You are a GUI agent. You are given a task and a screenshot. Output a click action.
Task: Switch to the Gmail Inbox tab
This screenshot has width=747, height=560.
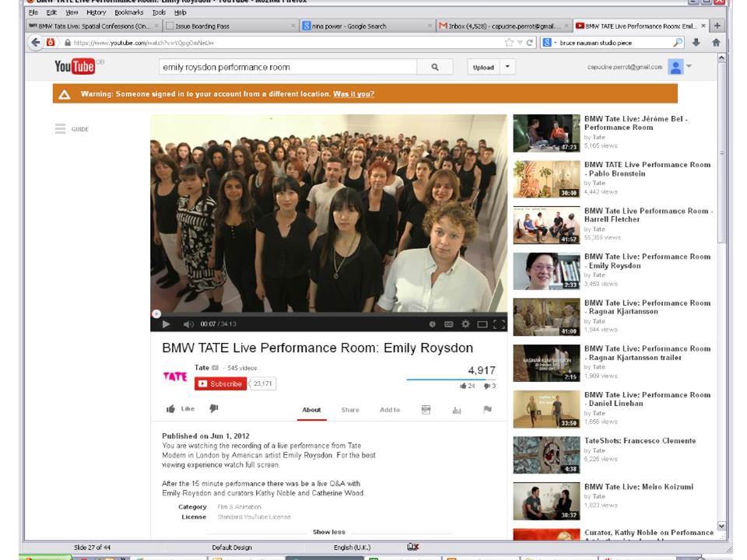[503, 26]
